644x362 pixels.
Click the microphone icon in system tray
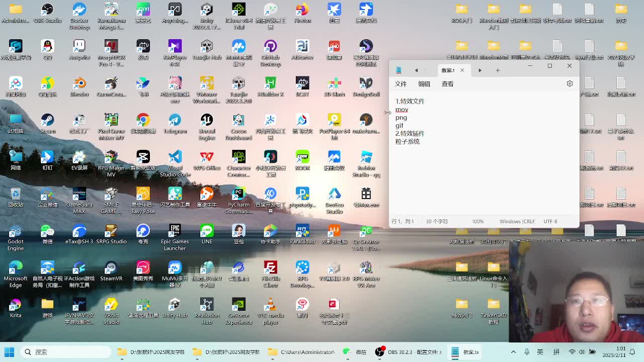pyautogui.click(x=526, y=352)
